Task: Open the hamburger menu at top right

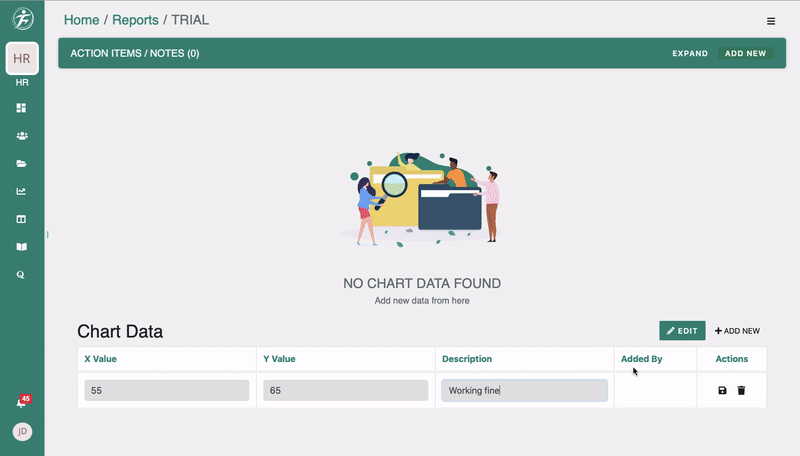Action: [771, 21]
